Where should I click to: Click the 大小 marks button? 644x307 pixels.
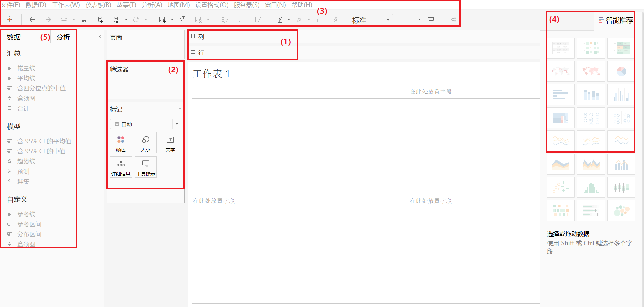(146, 143)
